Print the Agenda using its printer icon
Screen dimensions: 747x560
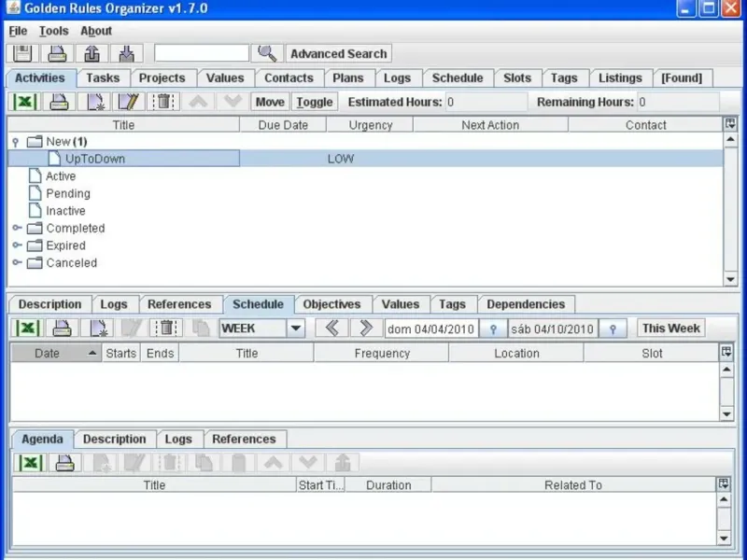tap(64, 462)
